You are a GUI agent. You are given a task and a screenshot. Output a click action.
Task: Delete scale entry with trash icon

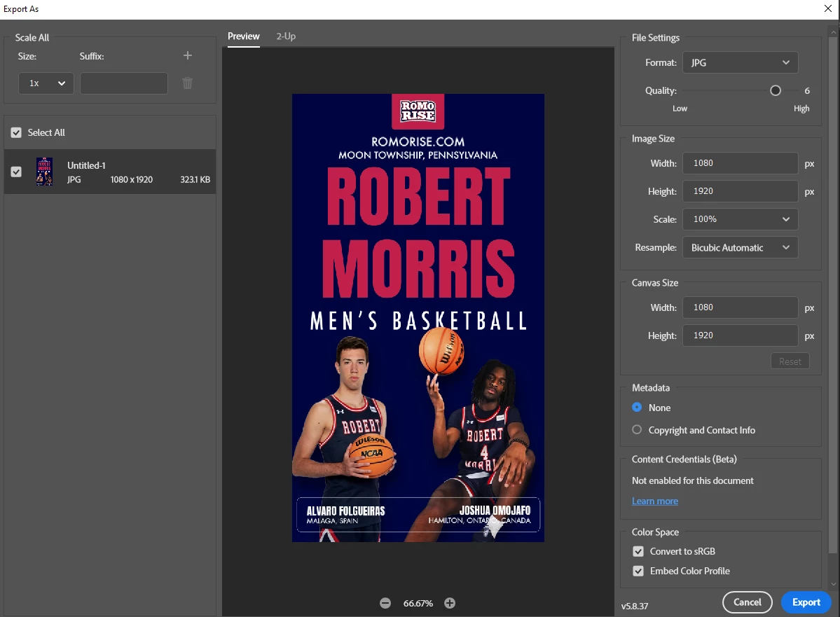(187, 83)
